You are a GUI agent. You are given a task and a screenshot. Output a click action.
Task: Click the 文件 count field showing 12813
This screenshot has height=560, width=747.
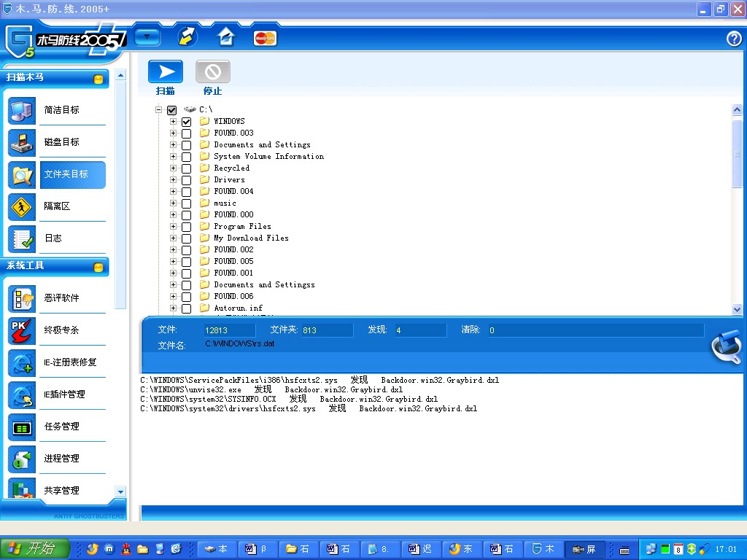(x=229, y=330)
